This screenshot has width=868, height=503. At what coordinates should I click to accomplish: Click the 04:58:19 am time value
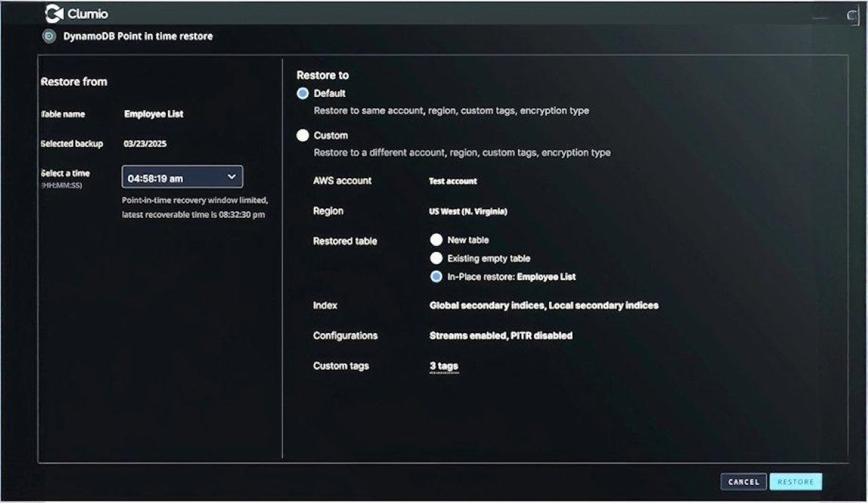[x=156, y=177]
